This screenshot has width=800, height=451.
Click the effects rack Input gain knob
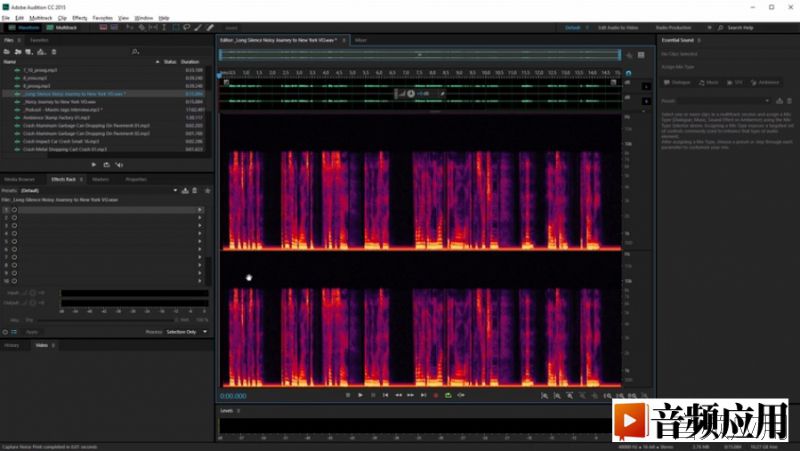pos(33,293)
